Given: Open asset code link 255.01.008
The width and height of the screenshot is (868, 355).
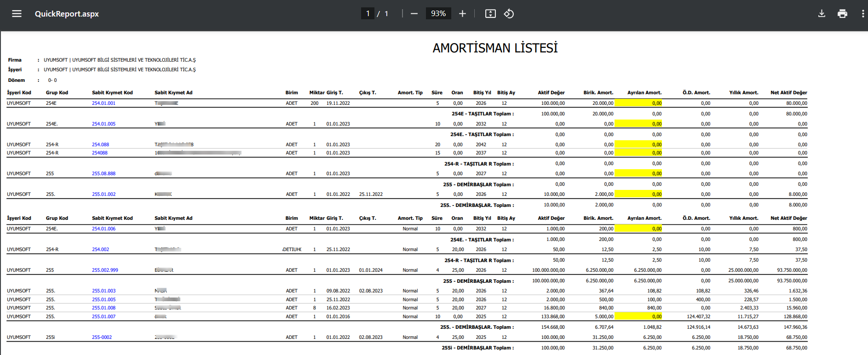Looking at the screenshot, I should [103, 308].
